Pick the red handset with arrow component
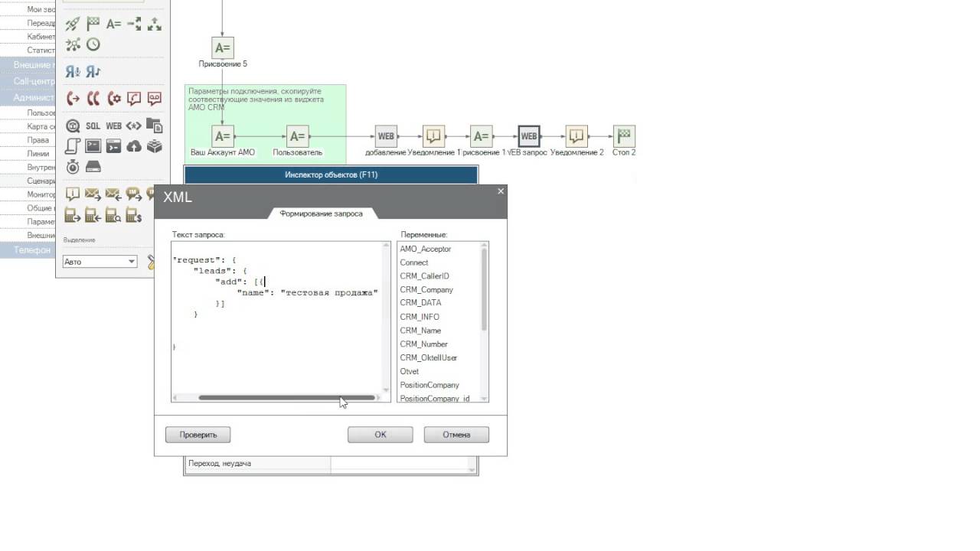This screenshot has height=551, width=980. 73,98
